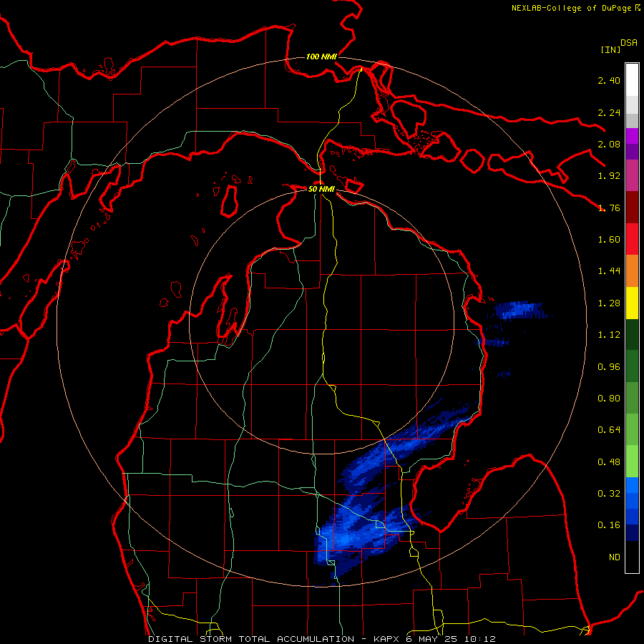
Task: Click the yellow legend color swatch
Action: tap(632, 303)
